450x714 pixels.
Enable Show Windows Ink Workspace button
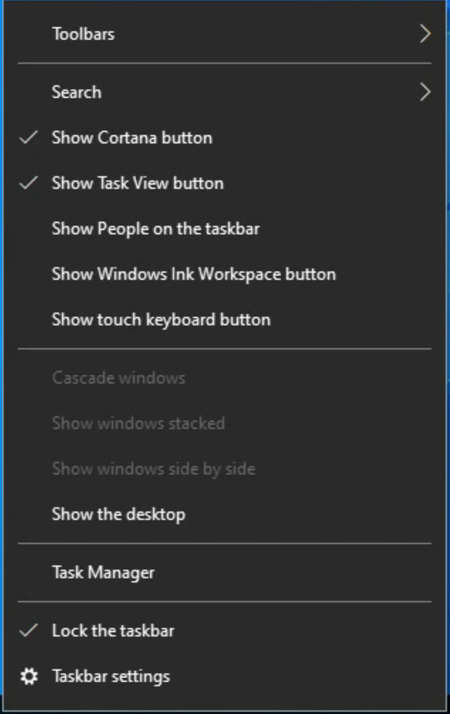point(225,274)
